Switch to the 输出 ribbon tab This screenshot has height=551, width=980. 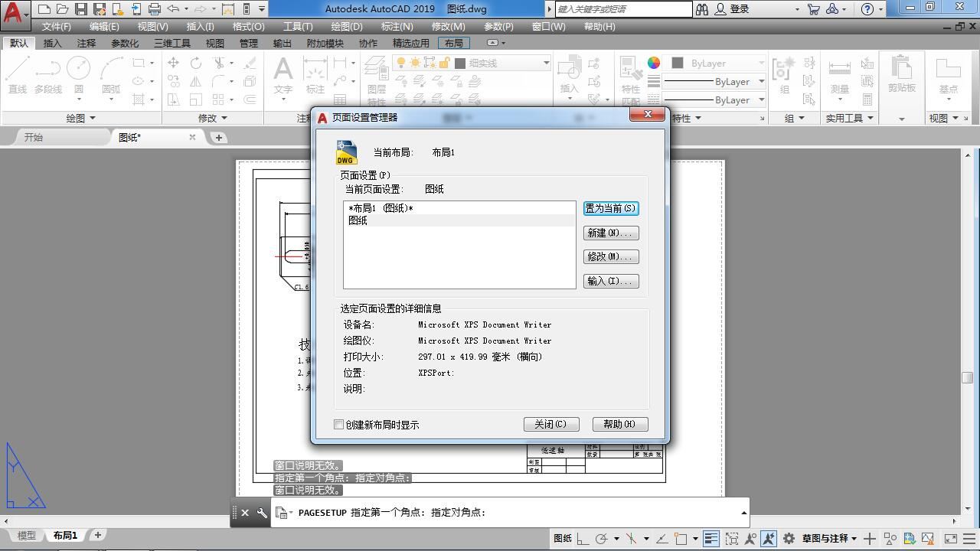(283, 44)
